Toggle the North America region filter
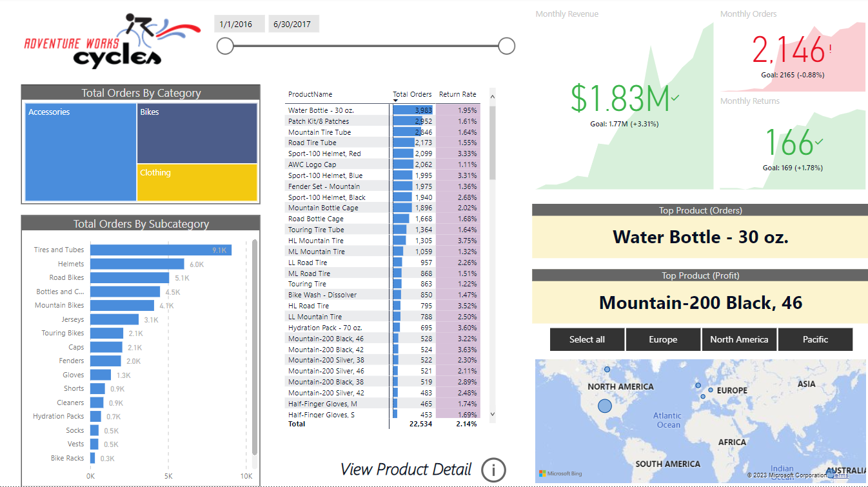Viewport: 868px width, 487px height. tap(739, 339)
